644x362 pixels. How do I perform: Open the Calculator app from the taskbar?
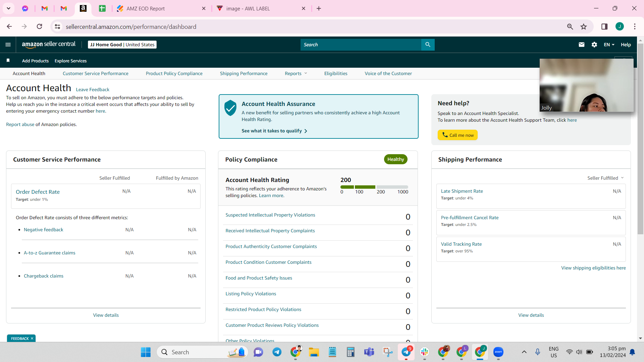tap(351, 352)
